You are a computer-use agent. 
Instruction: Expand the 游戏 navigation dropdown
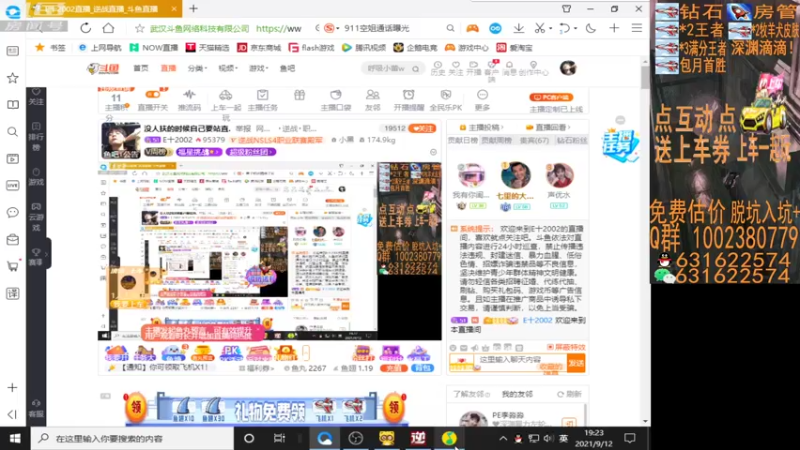[259, 68]
